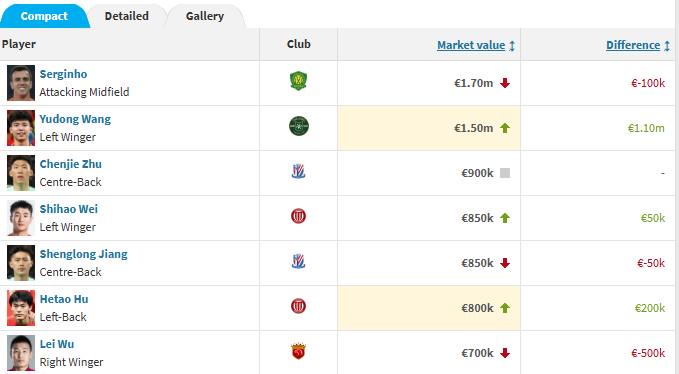Viewport: 679px width, 374px height.
Task: Click the dark green club badge for Yudong Wang
Action: point(299,126)
